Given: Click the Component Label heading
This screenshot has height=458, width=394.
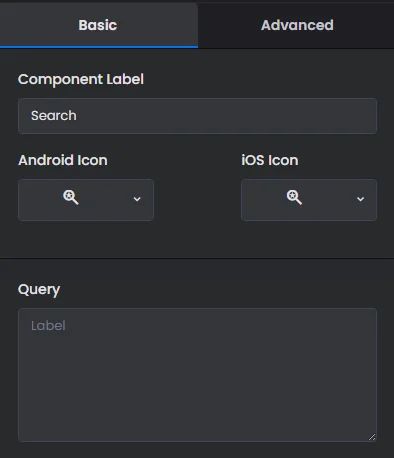Looking at the screenshot, I should coord(81,80).
